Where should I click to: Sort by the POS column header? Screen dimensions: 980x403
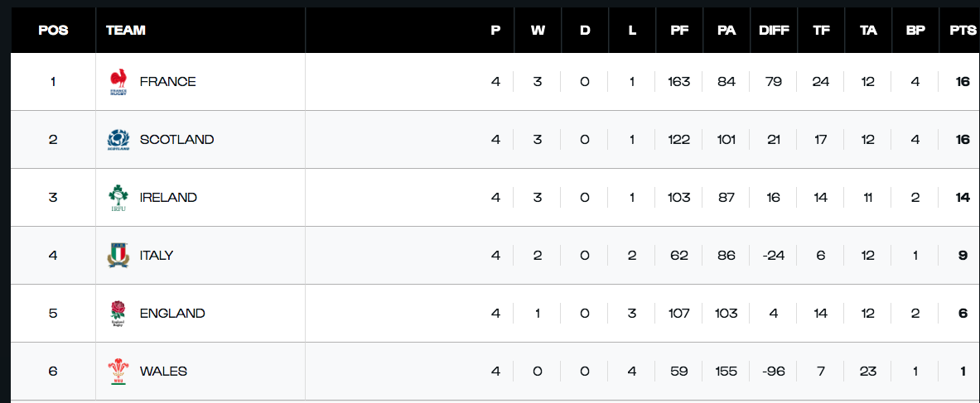[53, 31]
